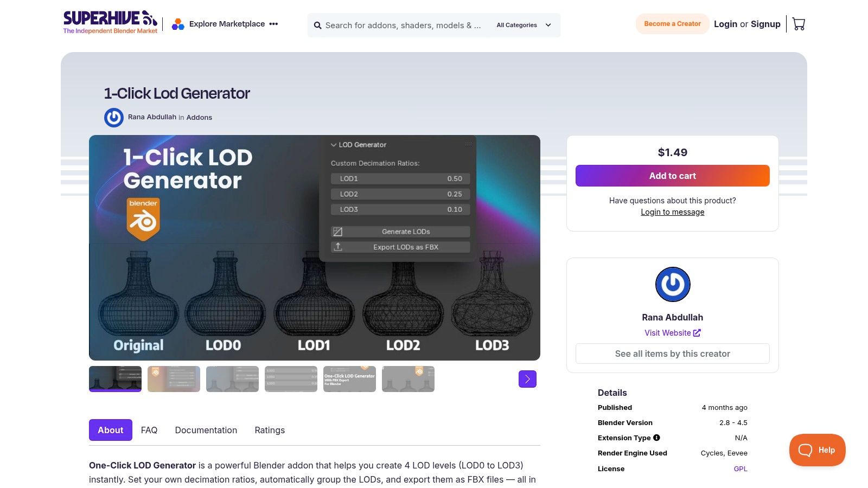Screen dimensions: 868x488
Task: Click the large creator avatar in sidebar
Action: 673,284
